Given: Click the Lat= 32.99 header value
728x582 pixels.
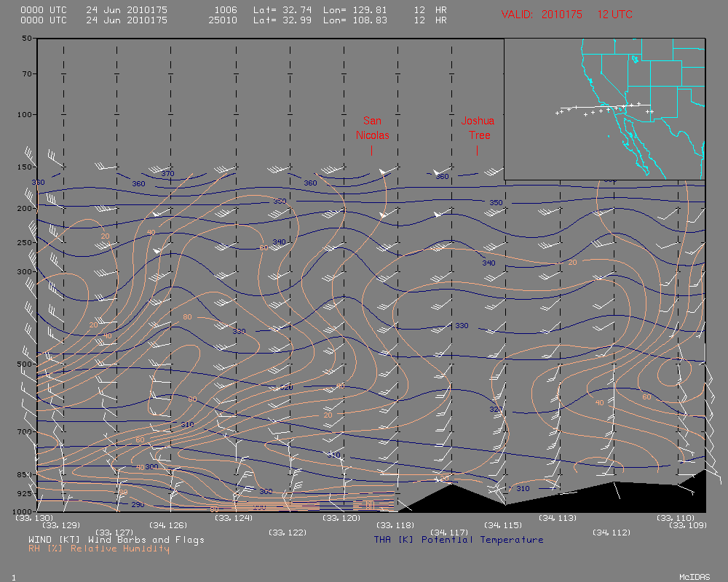Looking at the screenshot, I should point(282,20).
